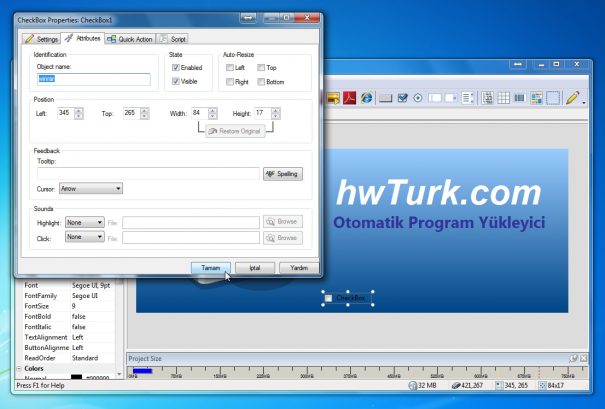605x409 pixels.
Task: Open the Cursor dropdown showing Arrow
Action: (91, 189)
